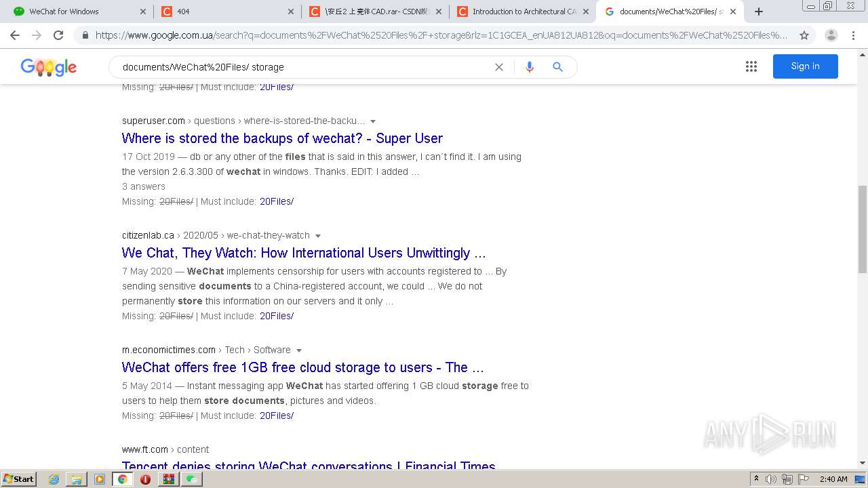This screenshot has height=488, width=868.
Task: Go to Google home via the logo
Action: click(x=48, y=67)
